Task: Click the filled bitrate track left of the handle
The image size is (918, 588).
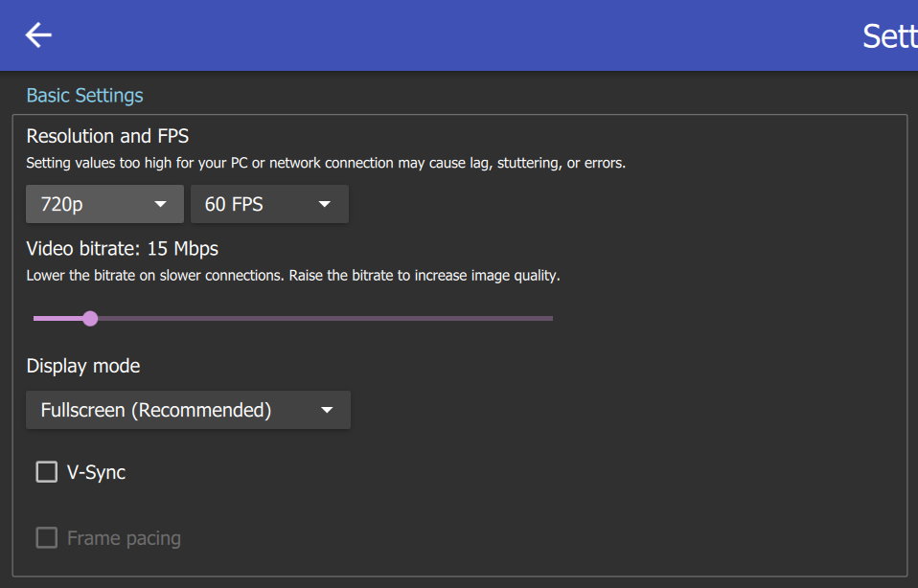Action: [x=57, y=318]
